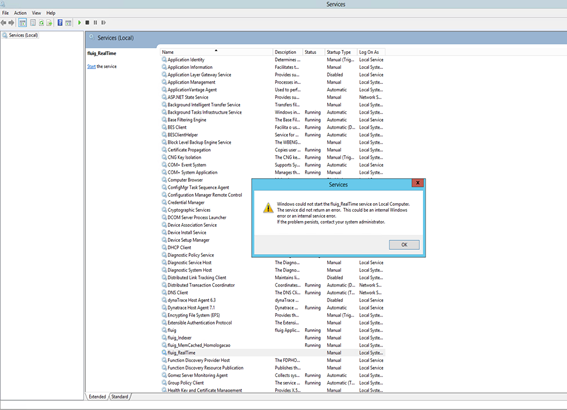Sort by the Startup Type column header
567x410 pixels.
pyautogui.click(x=341, y=52)
